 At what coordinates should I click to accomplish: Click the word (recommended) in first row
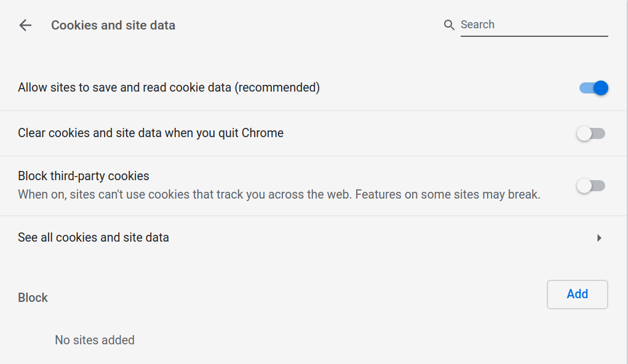pos(278,87)
